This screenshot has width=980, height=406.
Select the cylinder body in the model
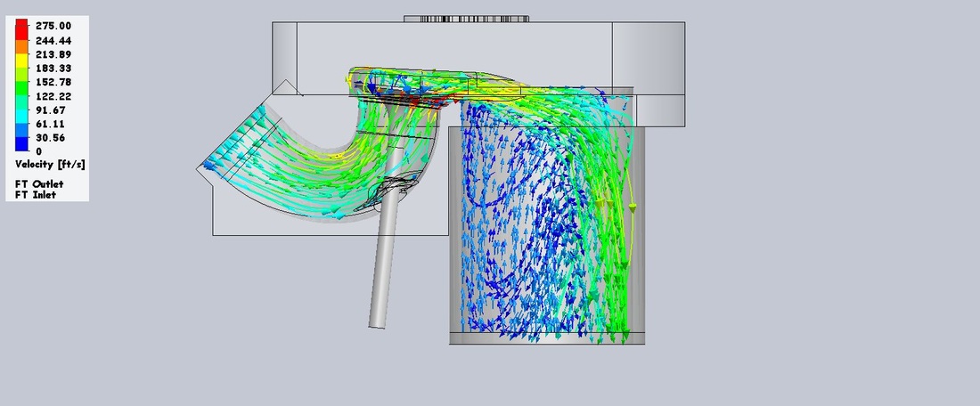click(547, 234)
